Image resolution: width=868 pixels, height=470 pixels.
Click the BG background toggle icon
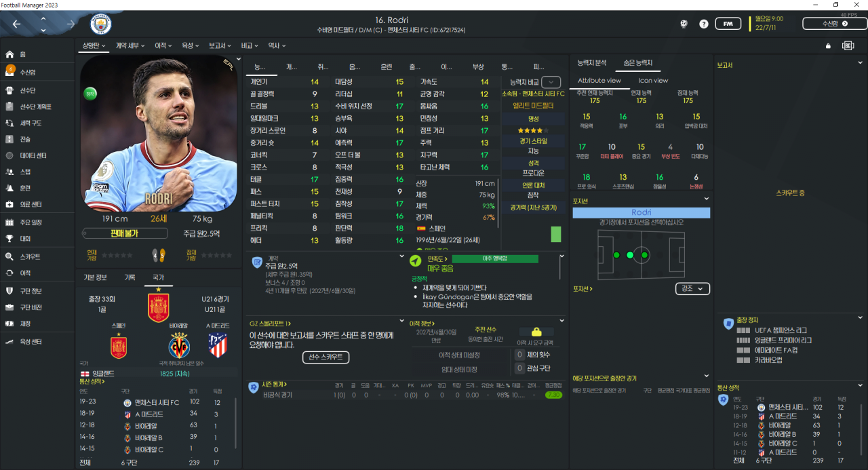tap(848, 45)
